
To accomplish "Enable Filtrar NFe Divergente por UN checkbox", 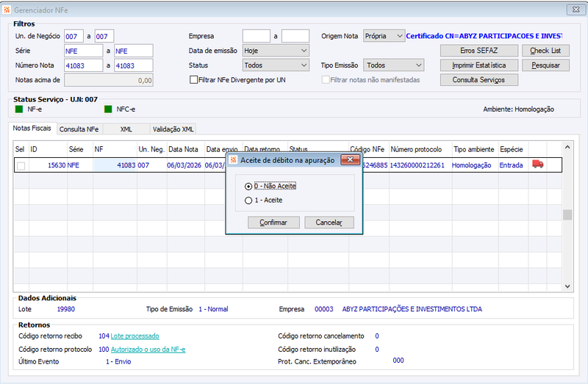I will pos(193,80).
